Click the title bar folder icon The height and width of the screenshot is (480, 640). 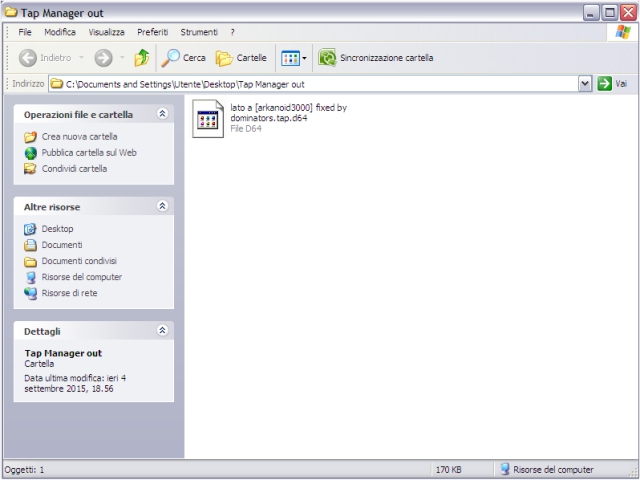11,12
